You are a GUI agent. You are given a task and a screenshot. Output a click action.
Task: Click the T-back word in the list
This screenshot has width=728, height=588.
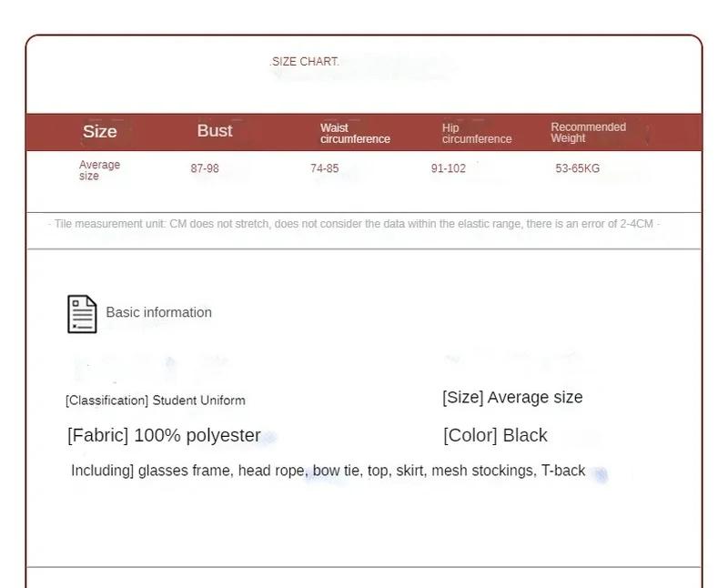(564, 471)
